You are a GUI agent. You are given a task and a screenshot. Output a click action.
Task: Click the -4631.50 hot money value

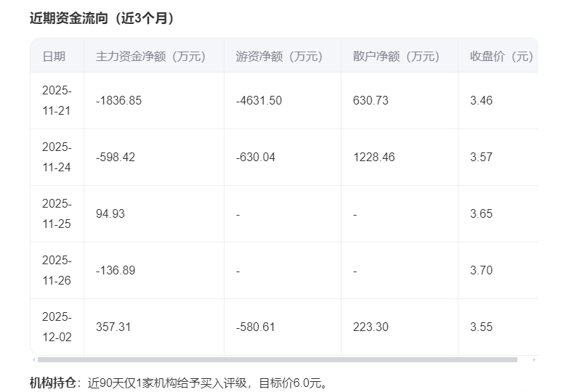[x=259, y=100]
